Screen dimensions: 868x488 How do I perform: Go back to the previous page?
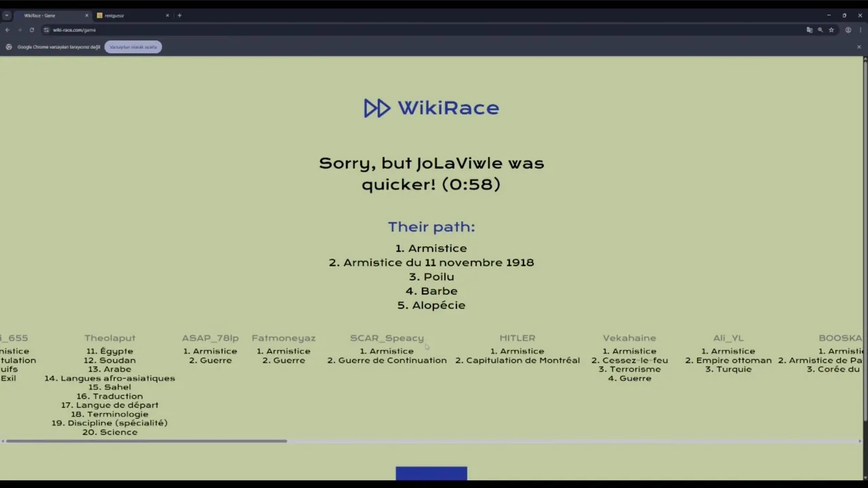tap(7, 30)
